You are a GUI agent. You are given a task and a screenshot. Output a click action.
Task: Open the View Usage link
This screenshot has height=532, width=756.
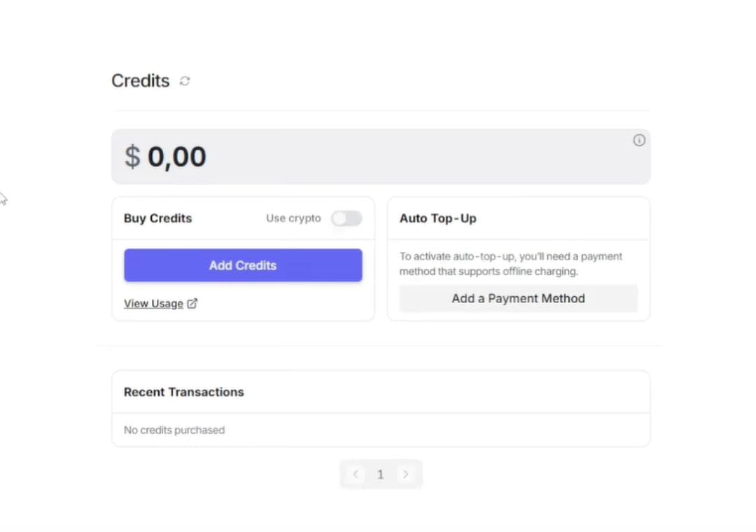click(153, 303)
